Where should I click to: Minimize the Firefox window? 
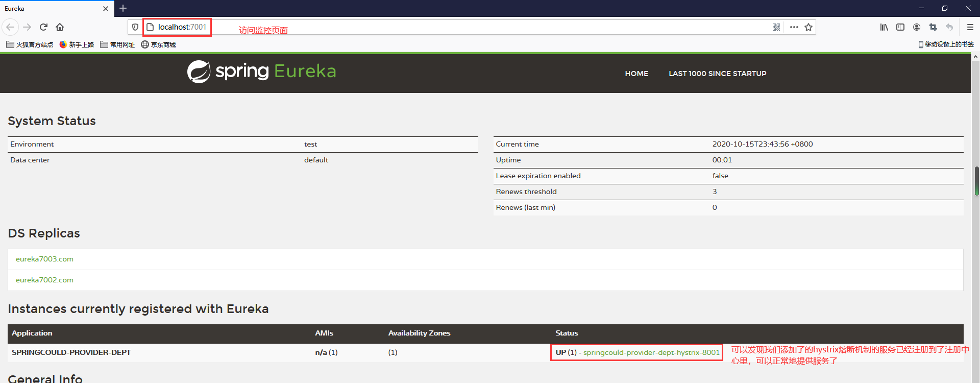pos(921,8)
